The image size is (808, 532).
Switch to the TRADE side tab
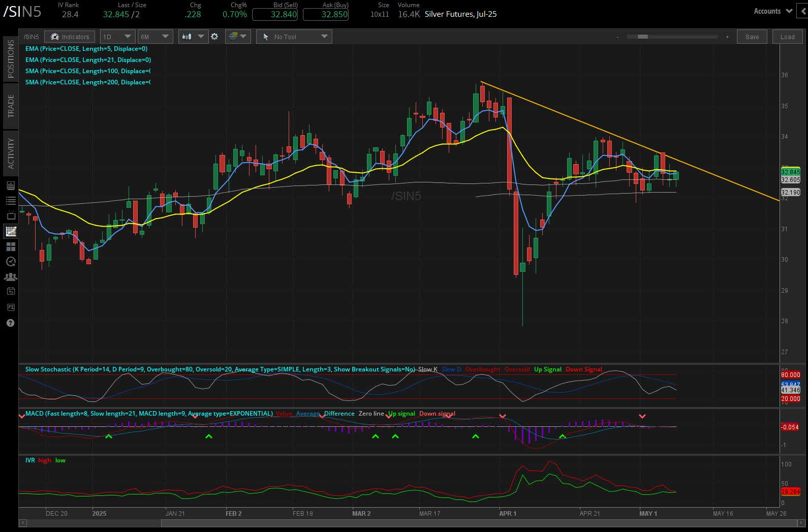coord(11,106)
